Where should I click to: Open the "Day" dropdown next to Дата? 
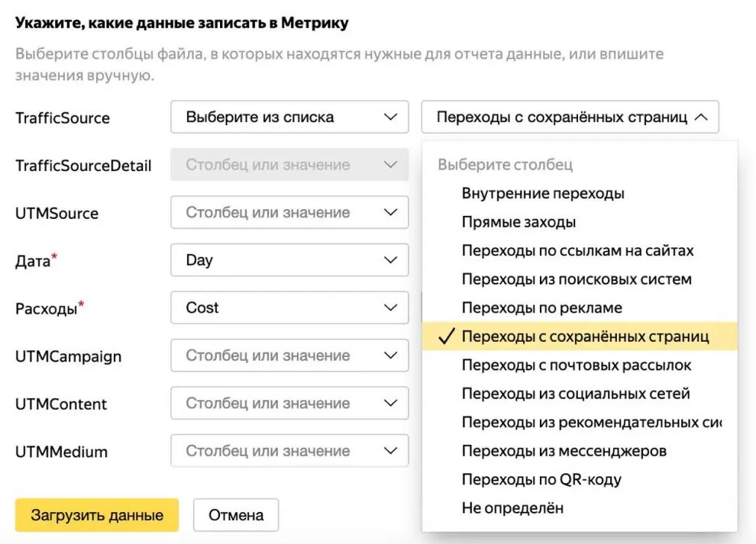pos(289,259)
